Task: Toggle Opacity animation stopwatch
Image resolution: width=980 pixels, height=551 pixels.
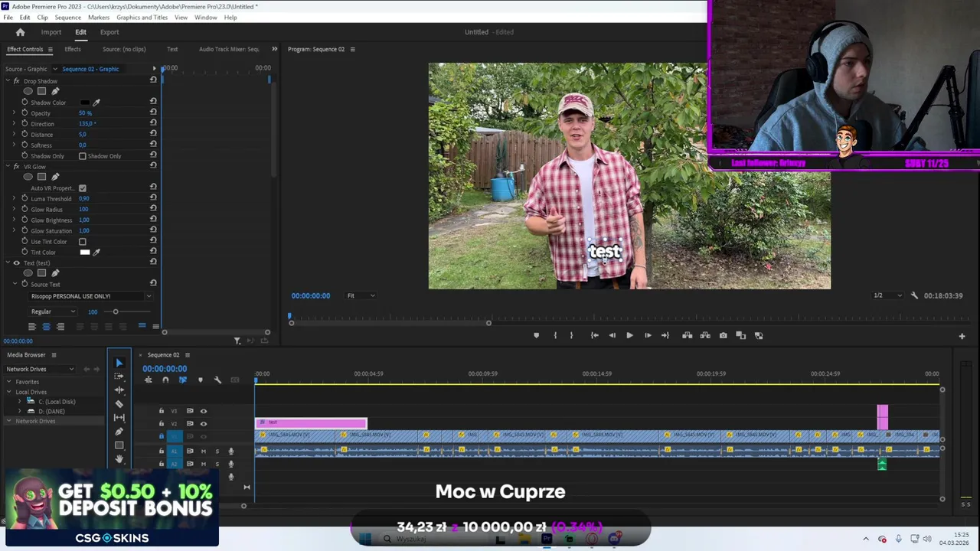Action: 24,112
